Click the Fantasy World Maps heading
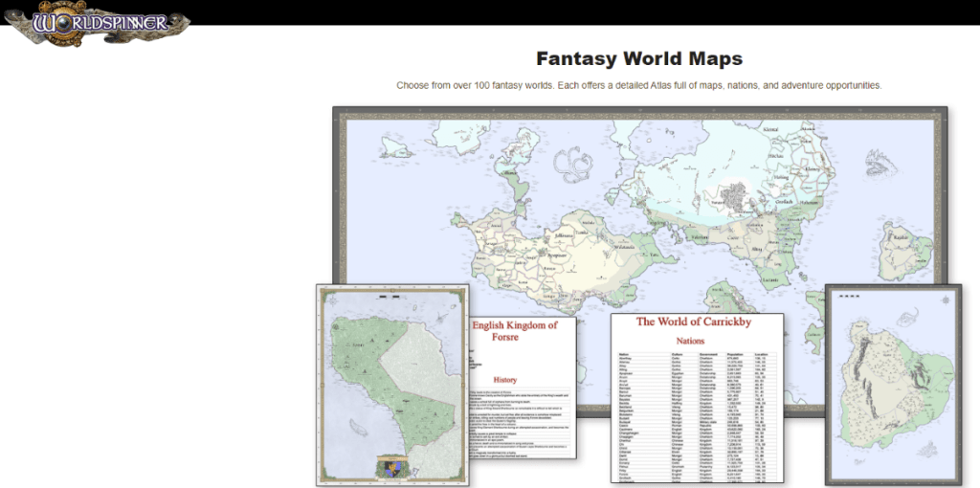Screen dimensions: 980x488 pos(638,58)
